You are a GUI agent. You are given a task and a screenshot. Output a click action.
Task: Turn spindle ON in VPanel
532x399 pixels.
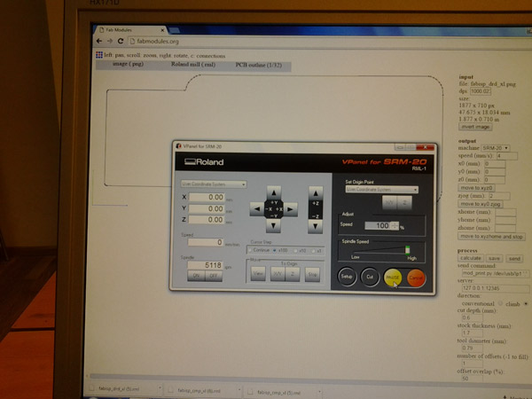point(196,276)
